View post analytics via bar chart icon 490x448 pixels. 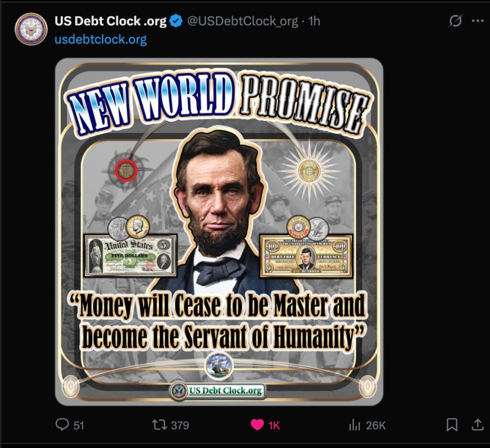[355, 425]
